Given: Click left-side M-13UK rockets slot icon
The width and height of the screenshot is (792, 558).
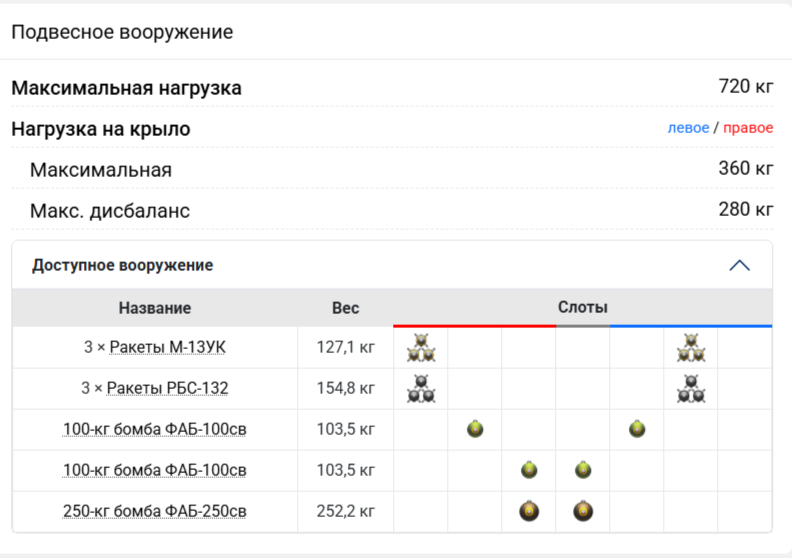Looking at the screenshot, I should pyautogui.click(x=421, y=348).
